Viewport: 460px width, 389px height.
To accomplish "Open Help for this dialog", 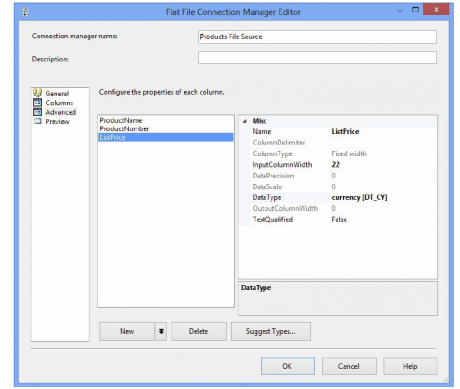I will (x=410, y=366).
